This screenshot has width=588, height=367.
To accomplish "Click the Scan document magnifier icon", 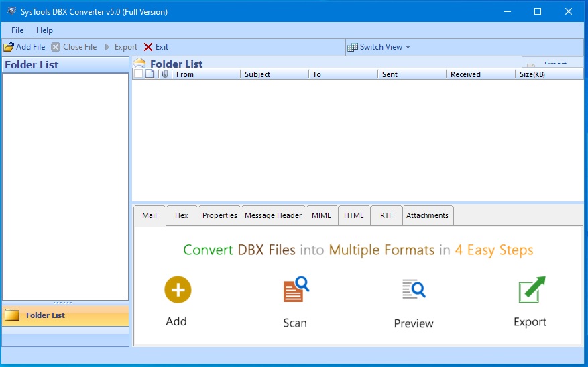I will click(296, 289).
